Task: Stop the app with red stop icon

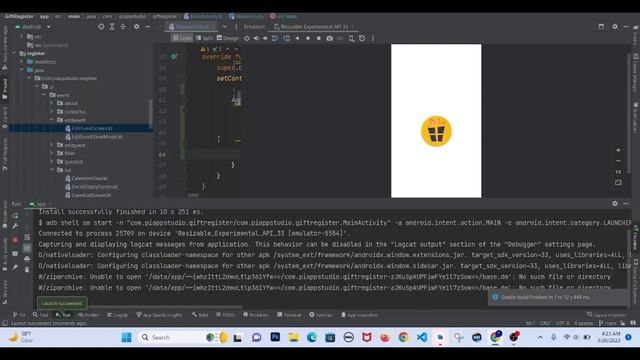Action: pyautogui.click(x=15, y=240)
